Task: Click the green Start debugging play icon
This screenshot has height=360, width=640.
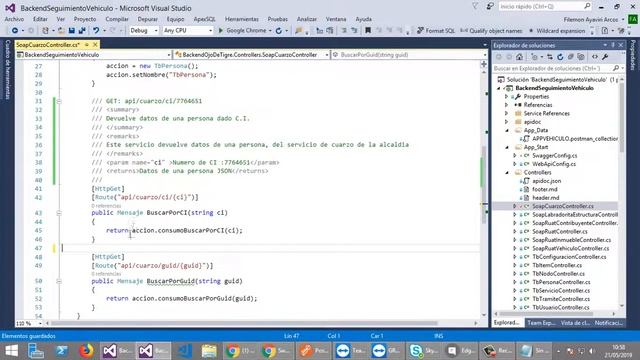Action: tap(221, 31)
